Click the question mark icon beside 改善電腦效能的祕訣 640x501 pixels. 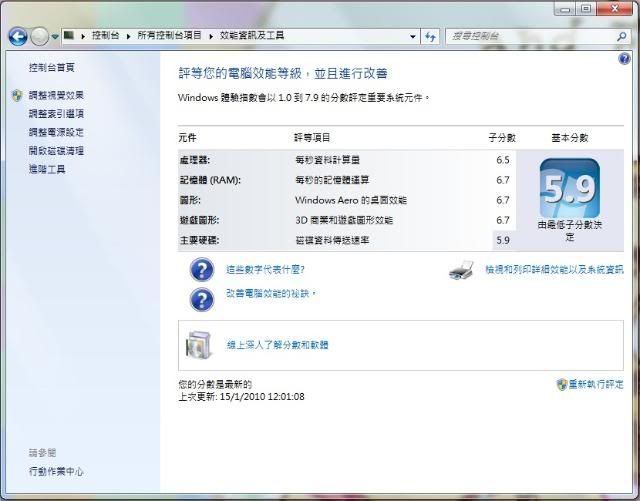point(202,298)
